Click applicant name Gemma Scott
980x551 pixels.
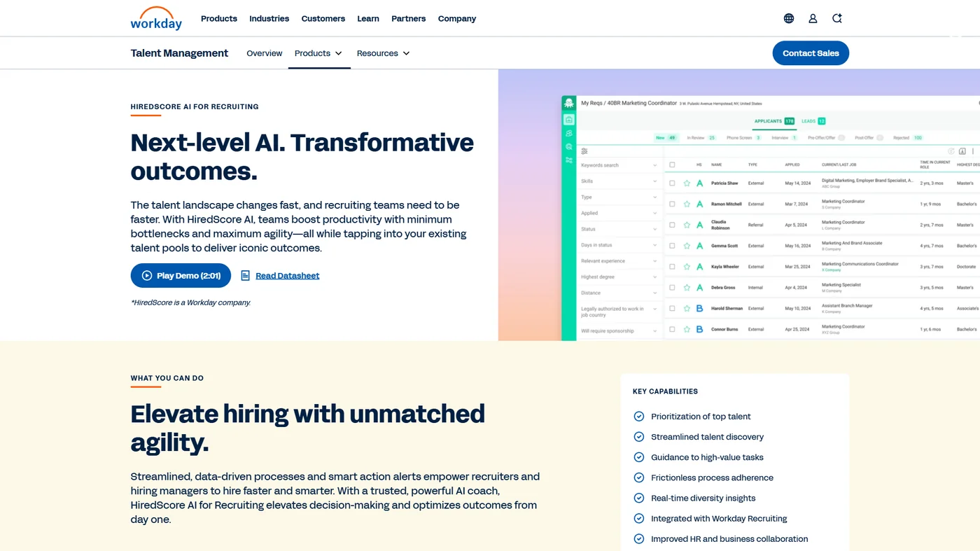coord(724,246)
